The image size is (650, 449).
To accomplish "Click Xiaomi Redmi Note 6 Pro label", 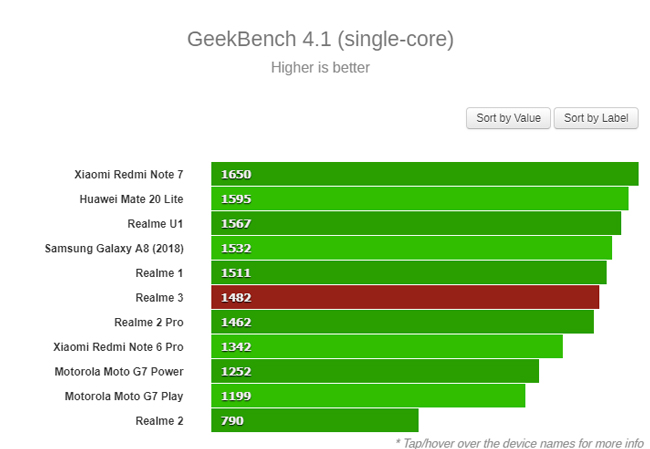I will [118, 347].
